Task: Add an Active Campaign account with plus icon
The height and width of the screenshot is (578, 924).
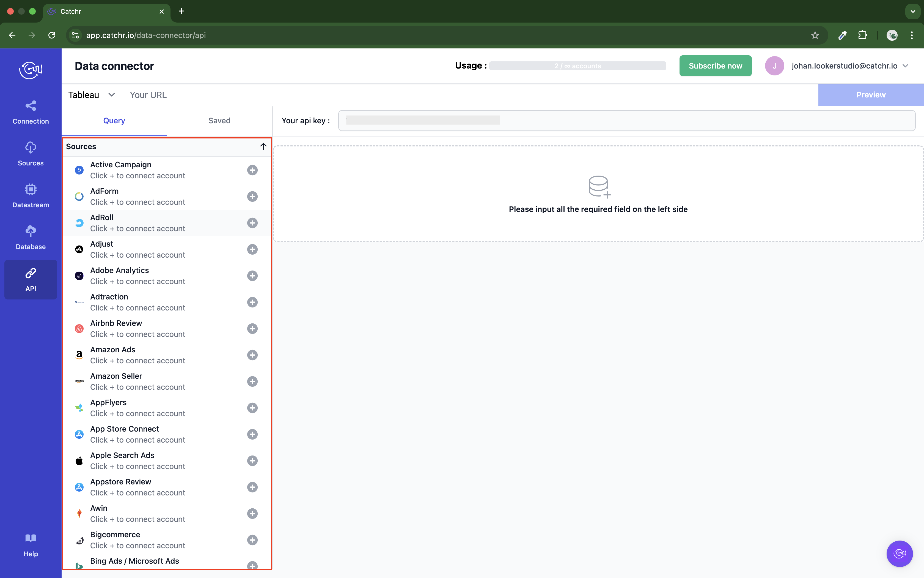Action: click(252, 170)
